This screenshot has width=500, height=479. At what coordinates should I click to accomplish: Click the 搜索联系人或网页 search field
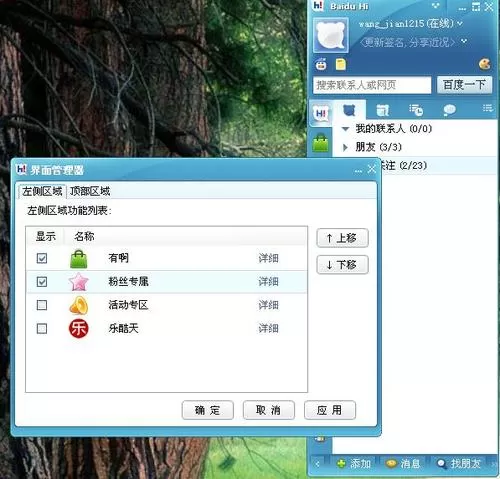pyautogui.click(x=372, y=85)
